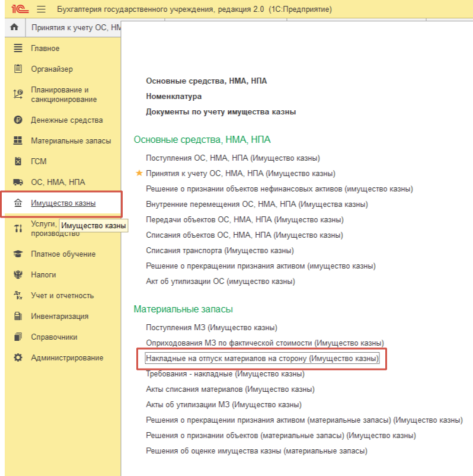The height and width of the screenshot is (476, 473).
Task: Open Документы по учету имущества казны
Action: coord(221,111)
